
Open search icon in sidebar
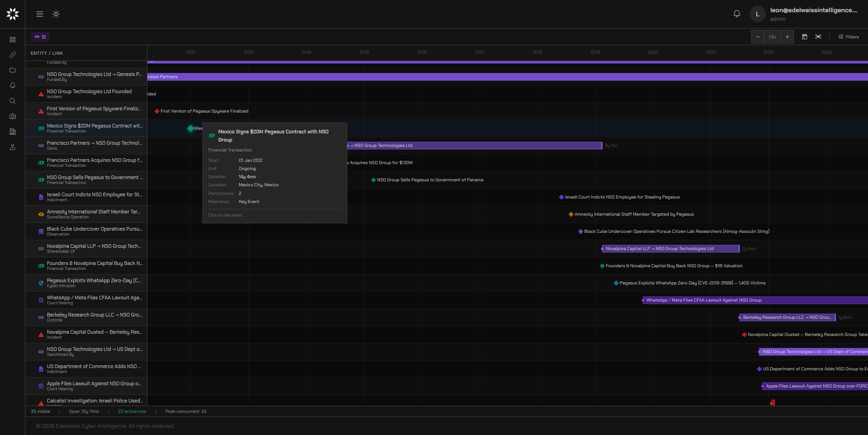point(13,101)
